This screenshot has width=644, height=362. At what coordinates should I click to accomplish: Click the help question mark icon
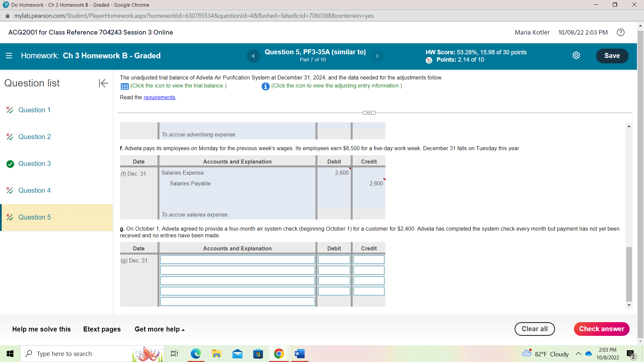tap(621, 32)
